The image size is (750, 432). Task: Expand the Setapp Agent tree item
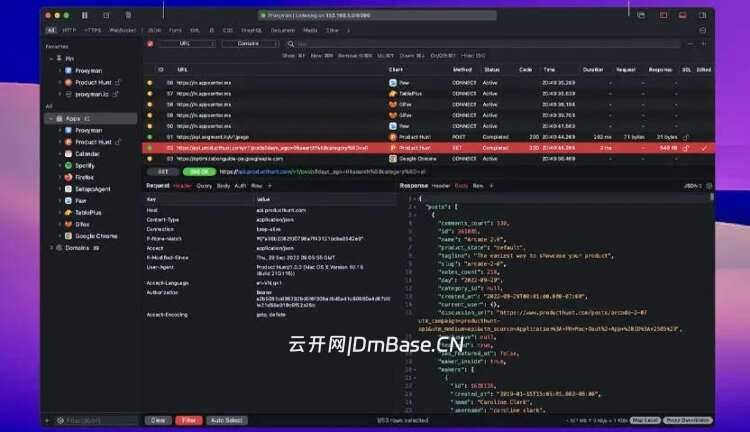(x=60, y=189)
